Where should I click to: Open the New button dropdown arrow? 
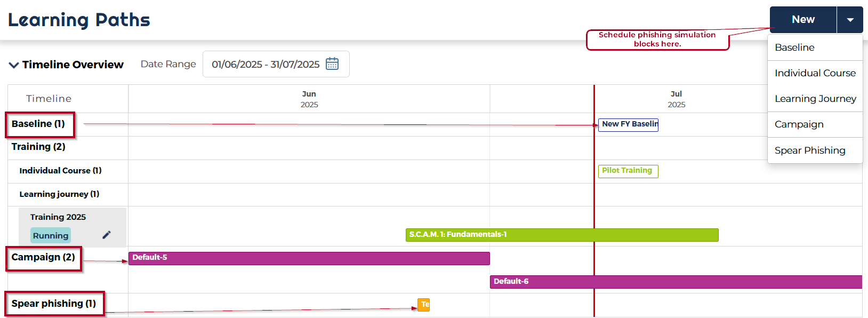pos(850,20)
